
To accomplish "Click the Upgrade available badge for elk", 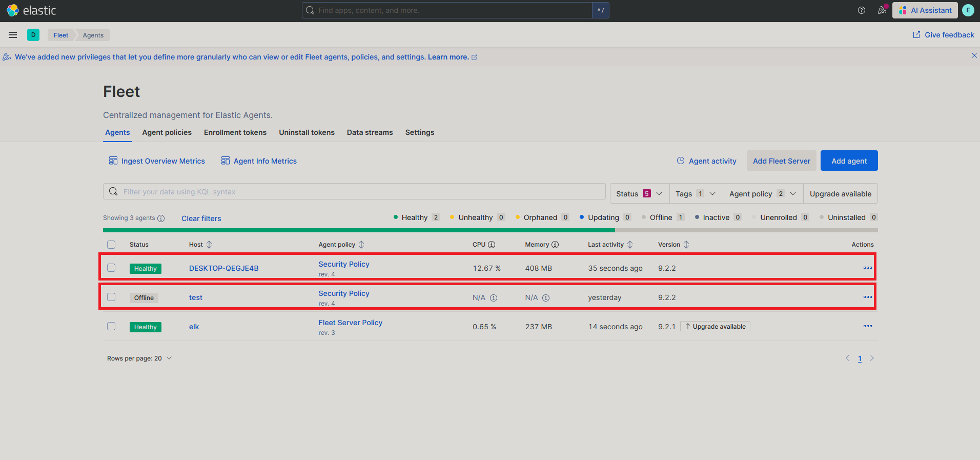I will point(715,327).
